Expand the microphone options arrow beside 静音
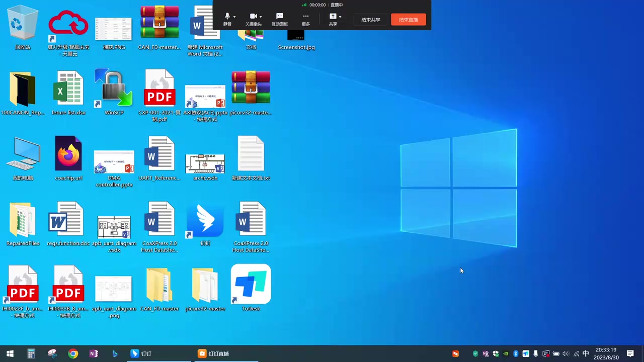Viewport: 644px width, 362px height. [234, 17]
